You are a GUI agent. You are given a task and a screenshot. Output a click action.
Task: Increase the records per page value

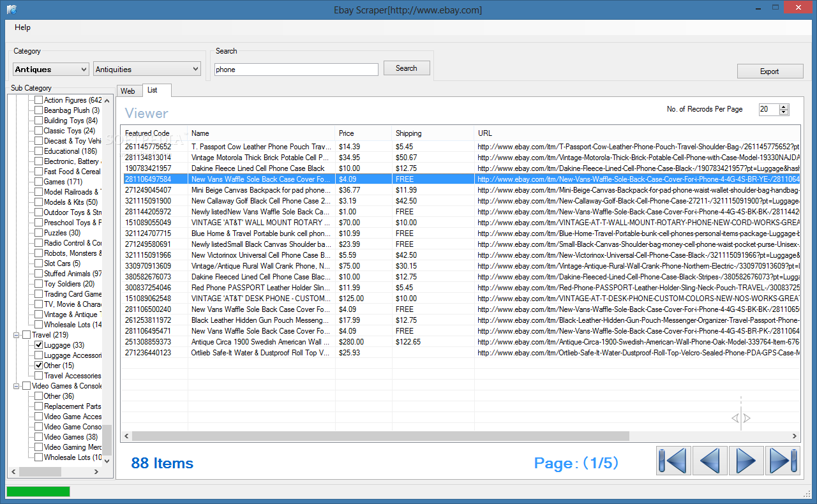coord(784,107)
